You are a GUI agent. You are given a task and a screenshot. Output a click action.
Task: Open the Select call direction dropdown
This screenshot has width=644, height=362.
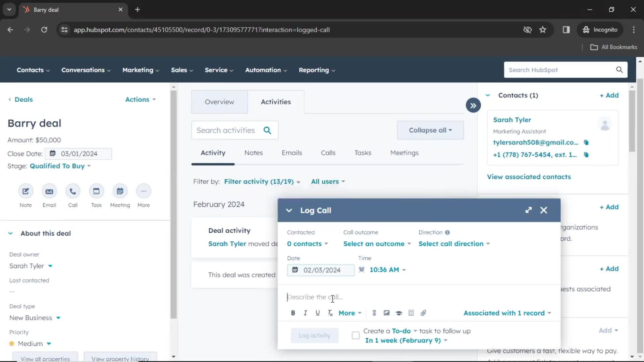click(x=454, y=244)
